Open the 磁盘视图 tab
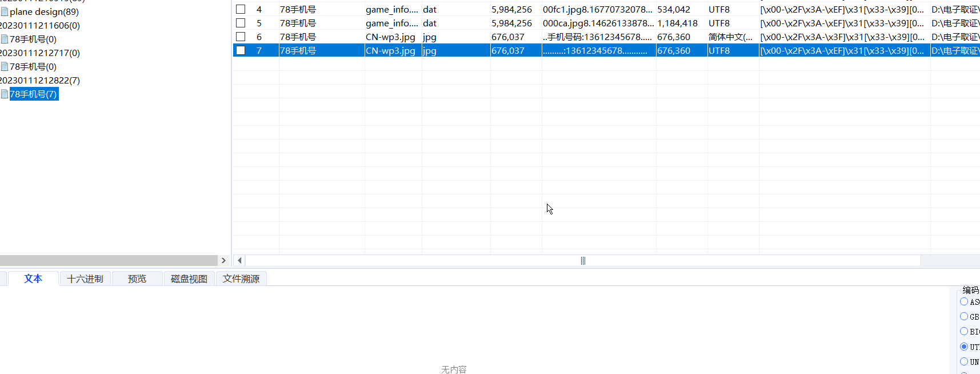 [x=189, y=278]
